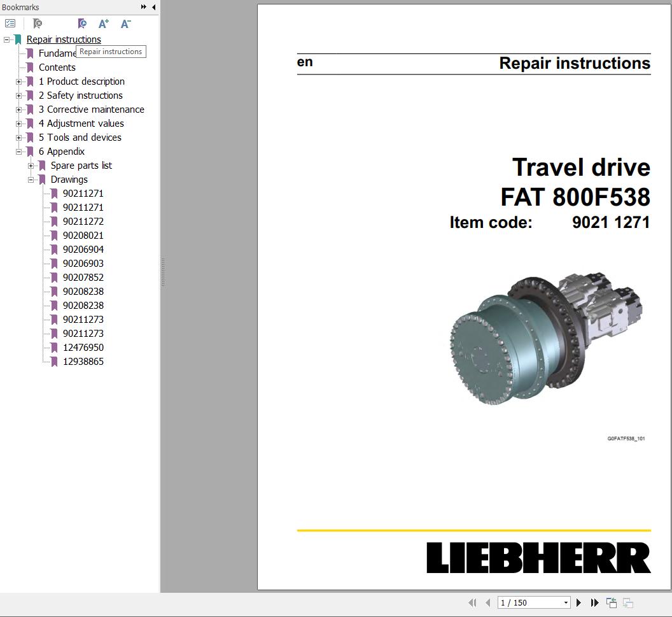Expand the 5 Tools and devices bookmark
The width and height of the screenshot is (672, 617).
point(18,138)
